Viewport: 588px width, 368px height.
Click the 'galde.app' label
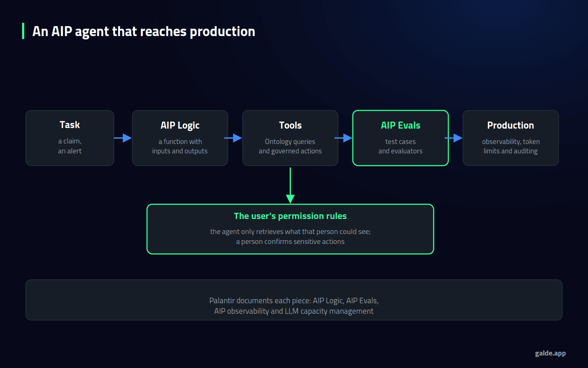[x=550, y=353]
